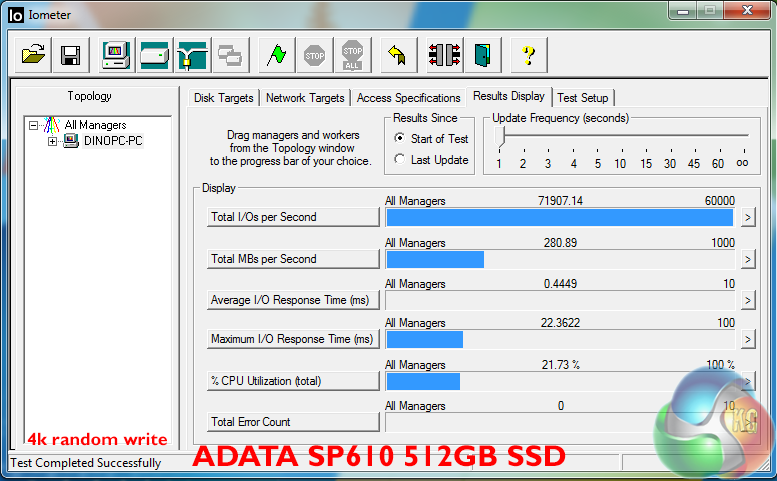Screen dimensions: 777x481
Task: Set update frequency at the 10 mark
Action: (x=620, y=163)
